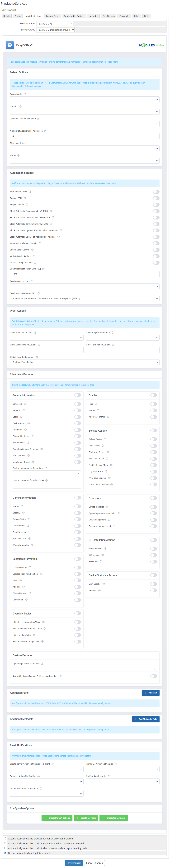The width and height of the screenshot is (170, 868).
Task: Enable the Auto Accept Order toggle
Action: click(x=156, y=192)
